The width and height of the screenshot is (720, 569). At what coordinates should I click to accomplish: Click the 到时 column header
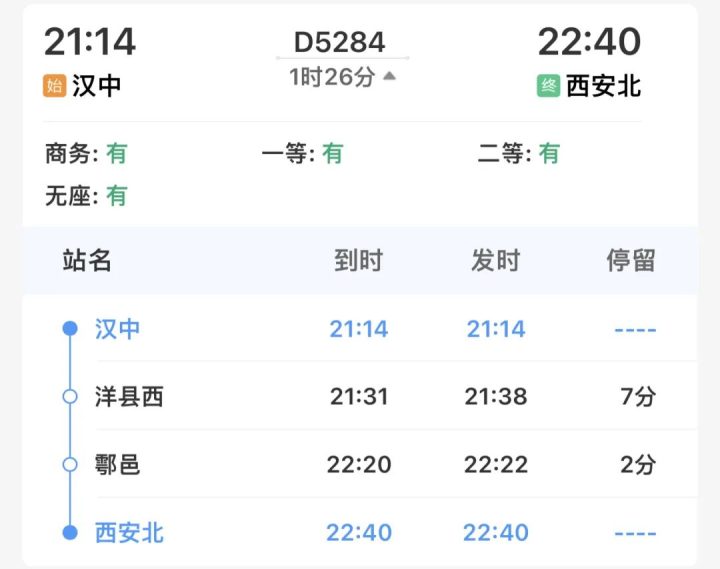tap(358, 261)
